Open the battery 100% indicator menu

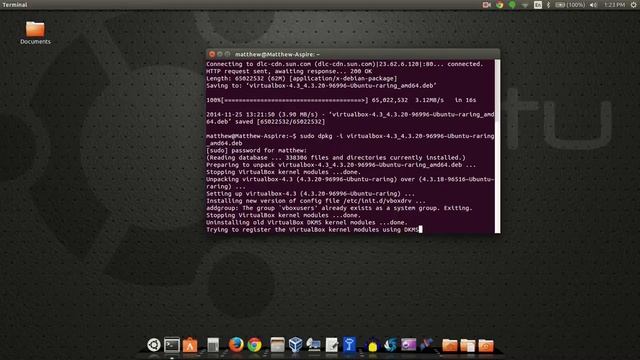[x=570, y=5]
